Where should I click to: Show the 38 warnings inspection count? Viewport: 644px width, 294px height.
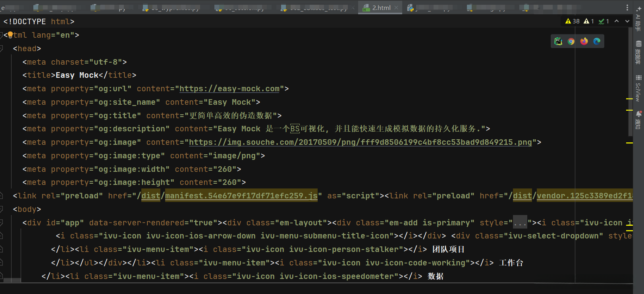pos(573,21)
